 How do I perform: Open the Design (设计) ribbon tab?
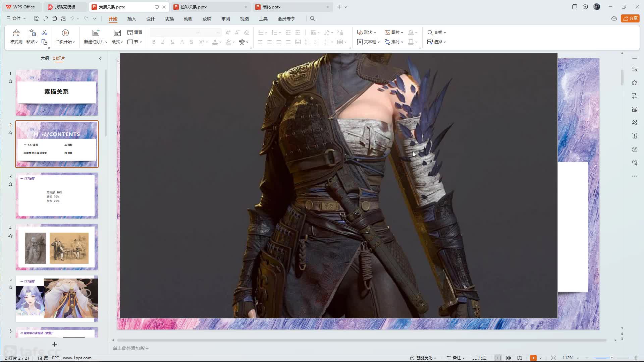150,19
